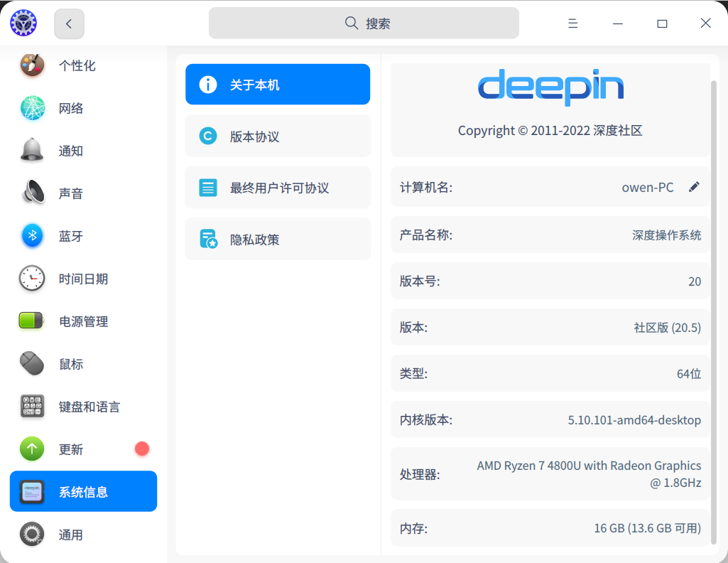This screenshot has width=728, height=563.
Task: Click the Mouse (鼠标) settings icon
Action: click(32, 364)
